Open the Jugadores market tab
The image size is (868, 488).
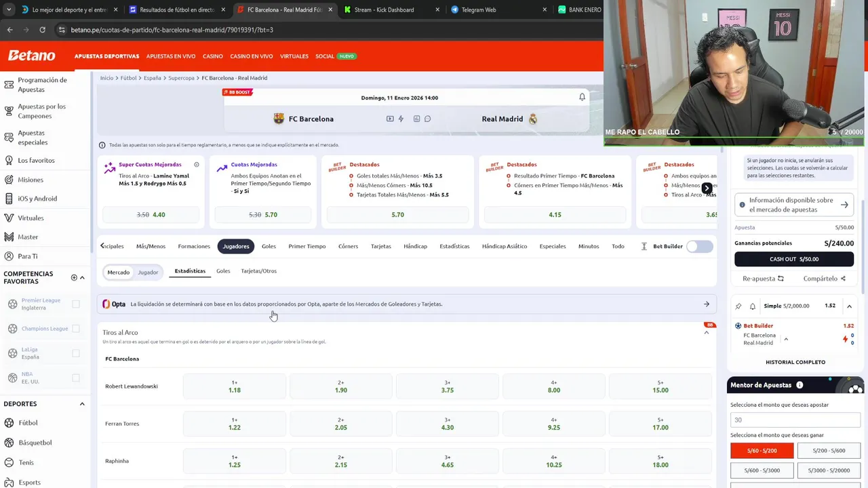tap(236, 247)
